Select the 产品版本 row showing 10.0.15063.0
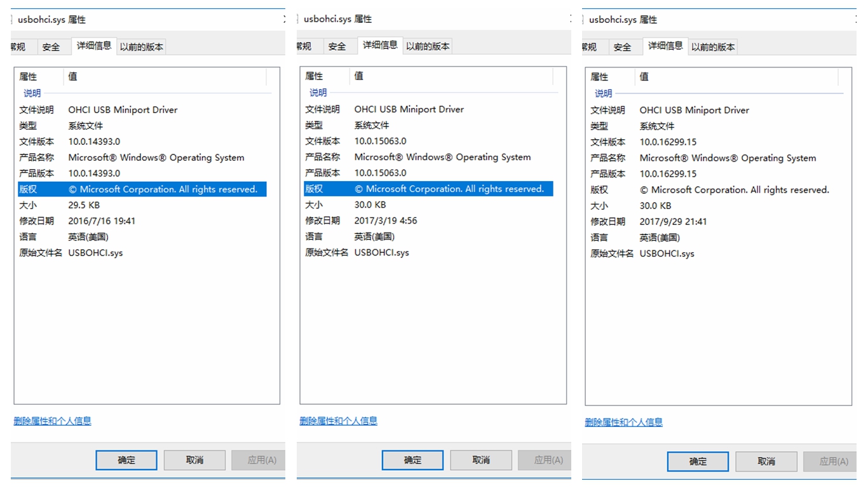 point(428,173)
